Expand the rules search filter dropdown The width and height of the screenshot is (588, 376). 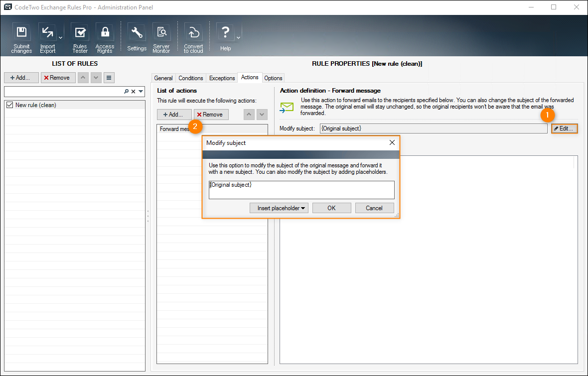click(x=141, y=92)
